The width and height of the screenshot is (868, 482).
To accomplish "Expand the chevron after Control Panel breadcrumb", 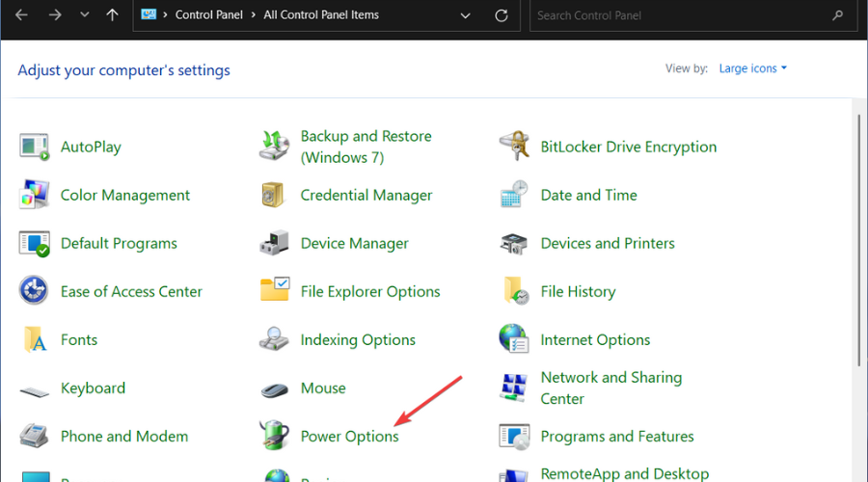I will 254,14.
